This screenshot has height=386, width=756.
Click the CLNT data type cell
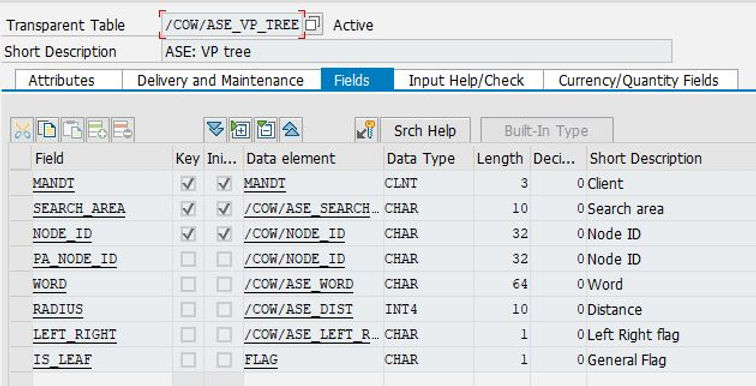pos(401,184)
